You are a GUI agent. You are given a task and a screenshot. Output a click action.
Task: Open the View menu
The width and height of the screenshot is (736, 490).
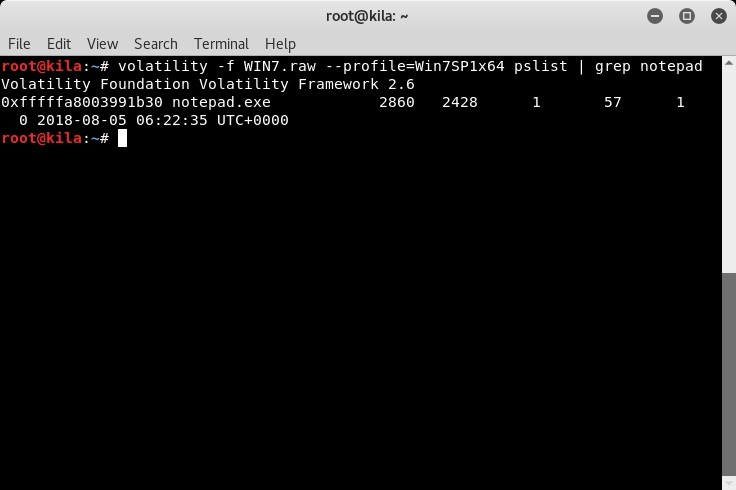(x=102, y=44)
